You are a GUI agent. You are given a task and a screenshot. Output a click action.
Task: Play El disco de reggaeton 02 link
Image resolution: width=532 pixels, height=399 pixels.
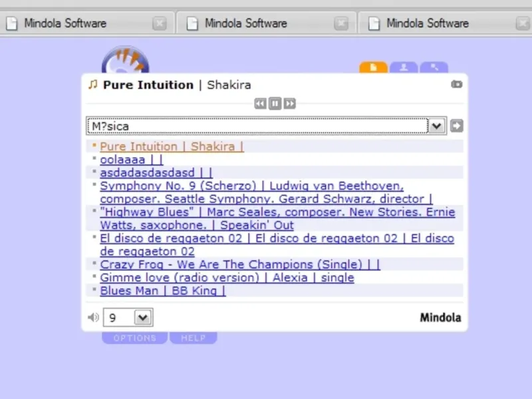[x=277, y=245]
